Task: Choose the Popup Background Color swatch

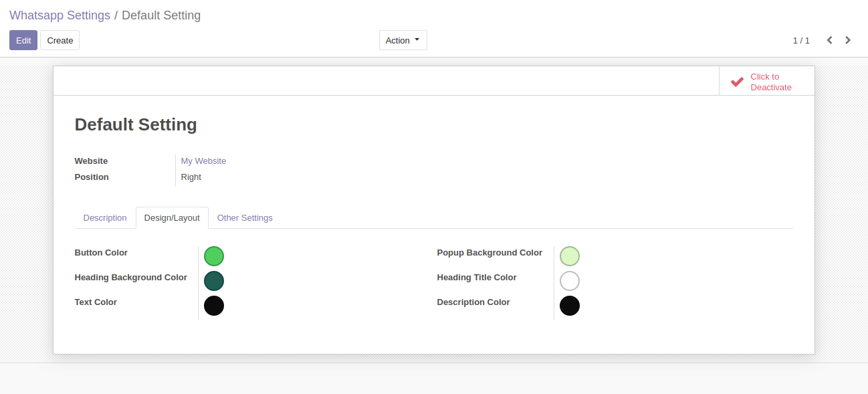Action: pyautogui.click(x=570, y=256)
